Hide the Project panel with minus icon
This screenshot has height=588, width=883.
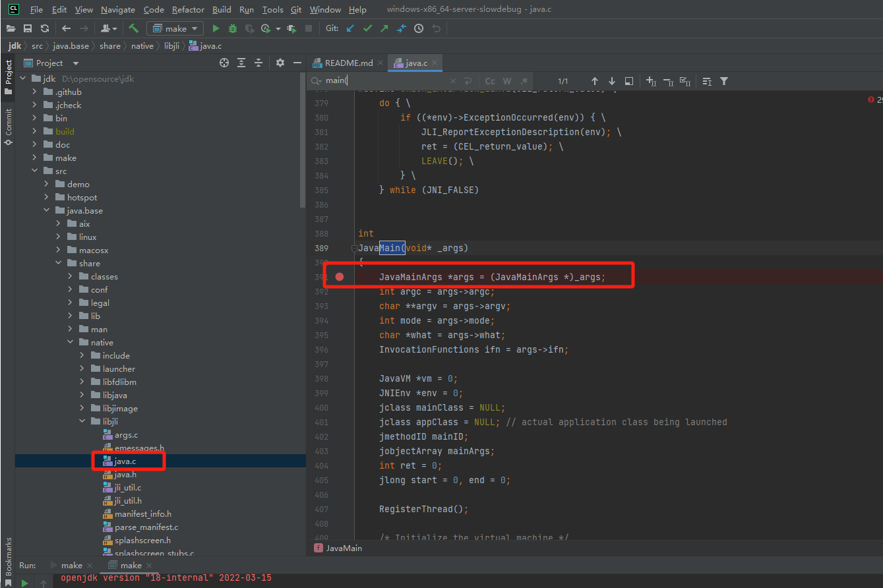tap(297, 63)
